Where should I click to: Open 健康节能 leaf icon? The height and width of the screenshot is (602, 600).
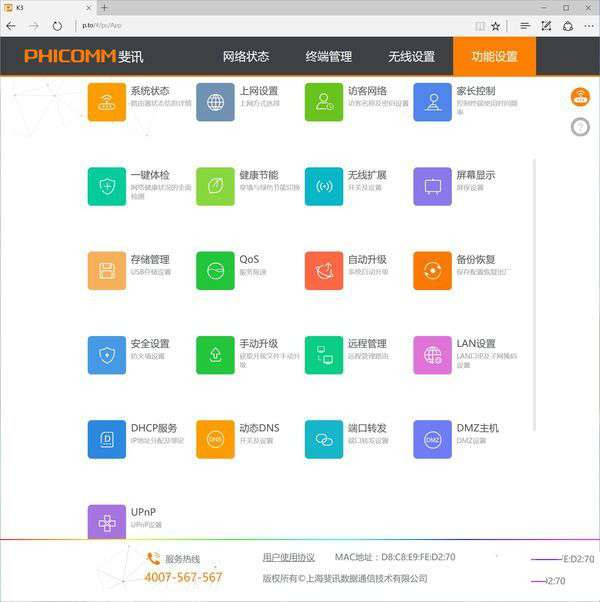click(x=215, y=186)
